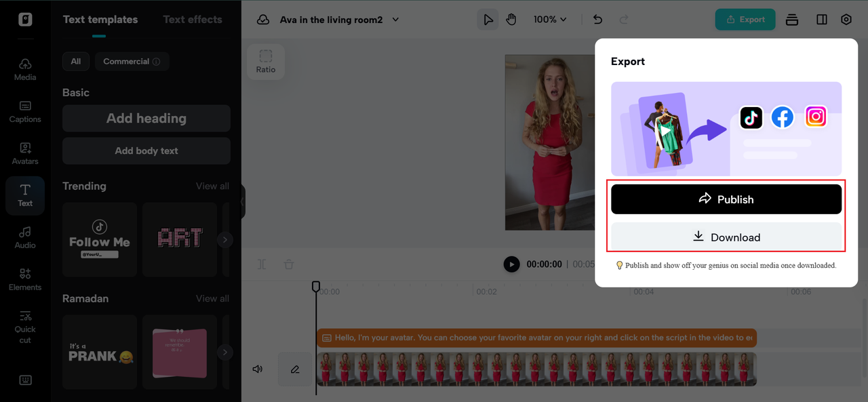The image size is (868, 402).
Task: Select the hand pan tool
Action: pos(511,20)
